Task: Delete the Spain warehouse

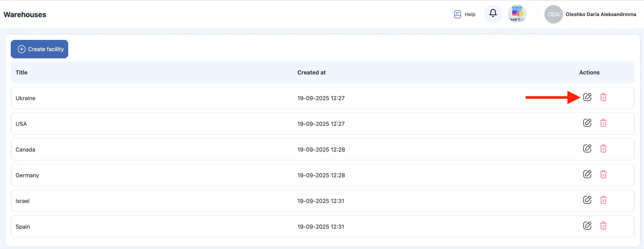Action: [603, 226]
